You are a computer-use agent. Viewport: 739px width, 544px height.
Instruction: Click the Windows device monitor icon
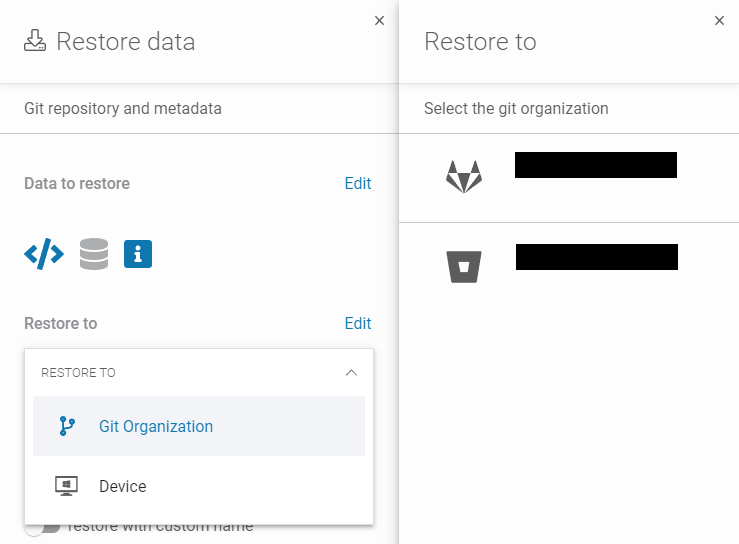(x=67, y=486)
